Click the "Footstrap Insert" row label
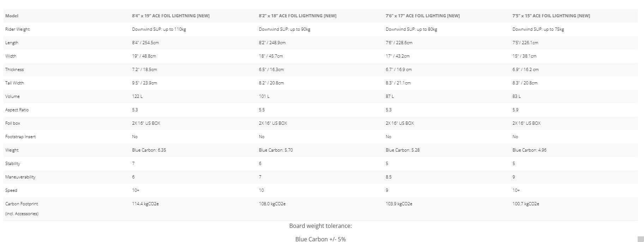The height and width of the screenshot is (242, 644). point(20,137)
